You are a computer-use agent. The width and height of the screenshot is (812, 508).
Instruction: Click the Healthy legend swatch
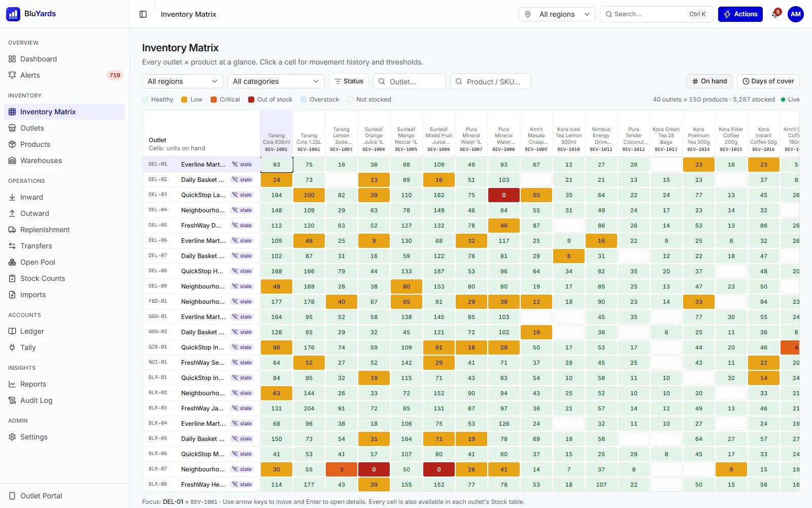(146, 100)
